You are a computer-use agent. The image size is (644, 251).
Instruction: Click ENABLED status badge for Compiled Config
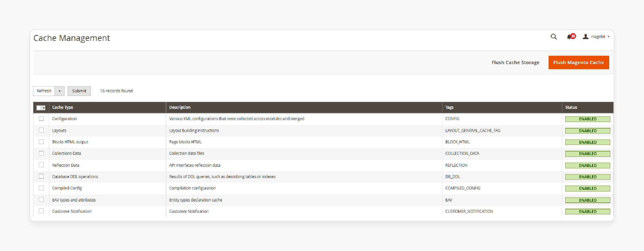point(588,189)
